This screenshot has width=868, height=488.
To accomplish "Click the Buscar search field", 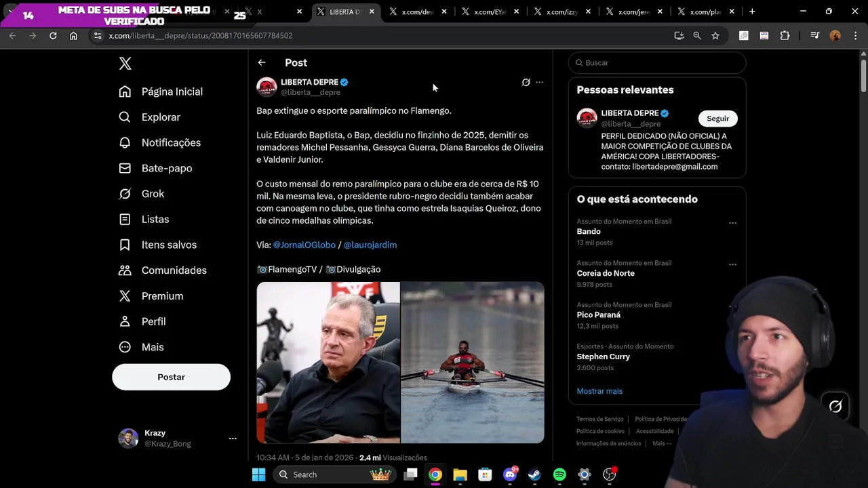I will pyautogui.click(x=657, y=62).
